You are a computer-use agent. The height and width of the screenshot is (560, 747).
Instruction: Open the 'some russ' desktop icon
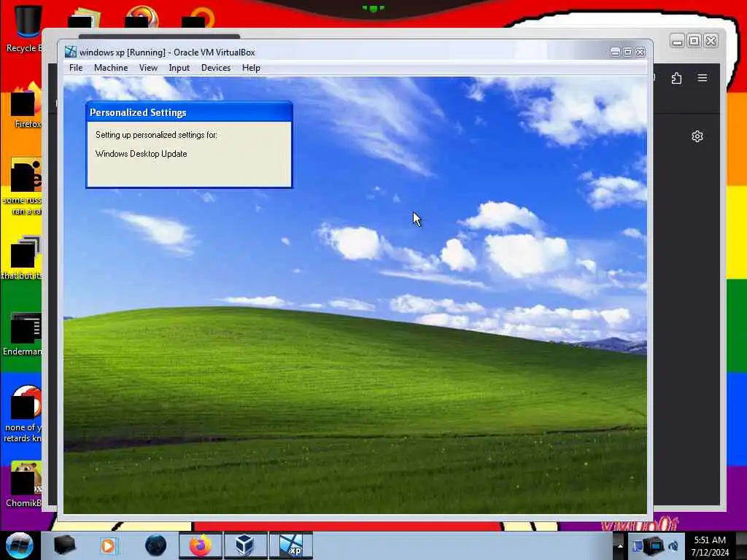click(x=23, y=186)
